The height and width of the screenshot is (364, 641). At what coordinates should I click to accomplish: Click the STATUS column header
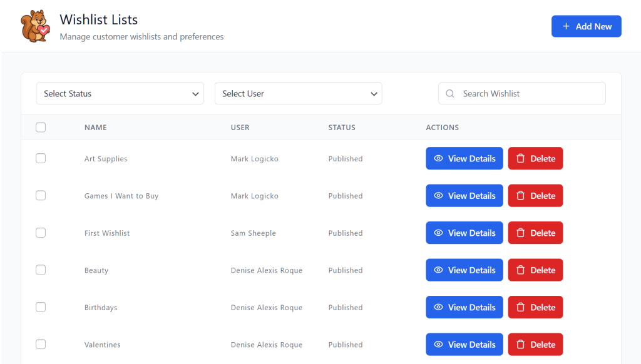point(342,128)
